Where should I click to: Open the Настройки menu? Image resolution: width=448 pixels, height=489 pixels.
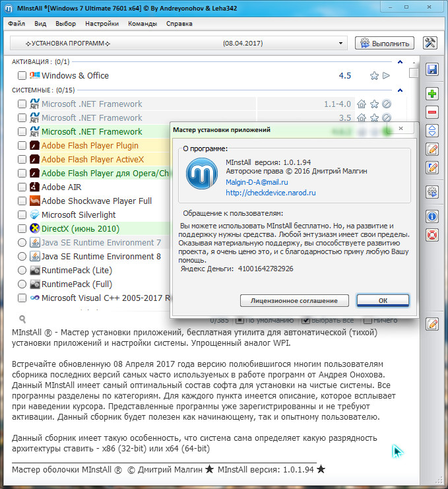(102, 23)
